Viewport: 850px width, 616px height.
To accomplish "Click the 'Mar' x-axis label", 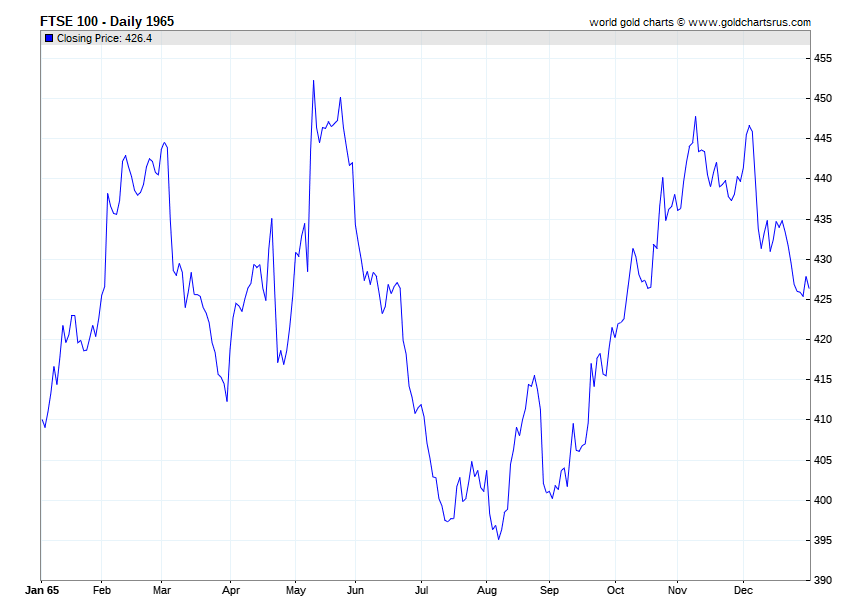I will [162, 590].
